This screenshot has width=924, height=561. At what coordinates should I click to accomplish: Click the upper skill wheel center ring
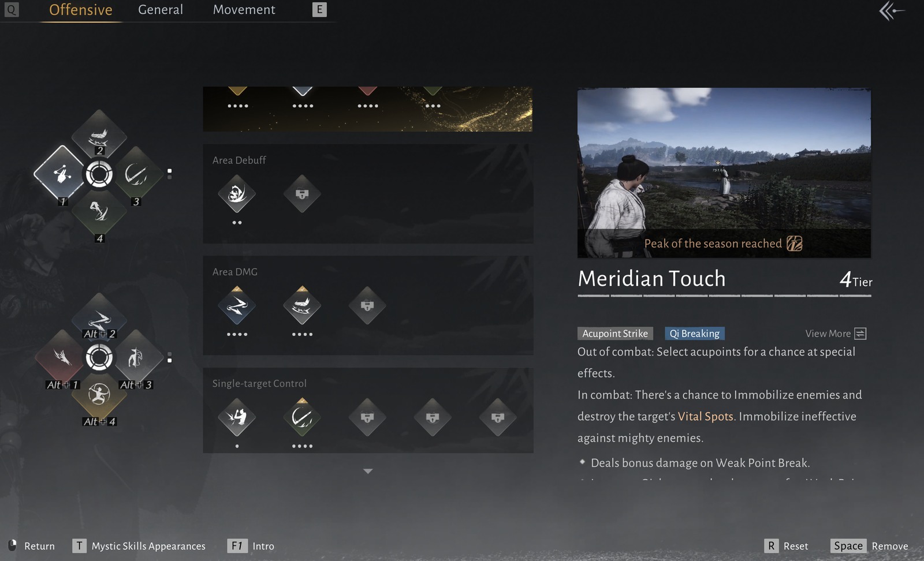[x=99, y=174]
